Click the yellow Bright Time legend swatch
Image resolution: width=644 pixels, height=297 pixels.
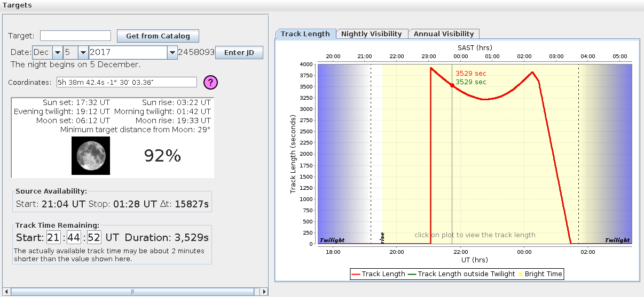click(521, 274)
